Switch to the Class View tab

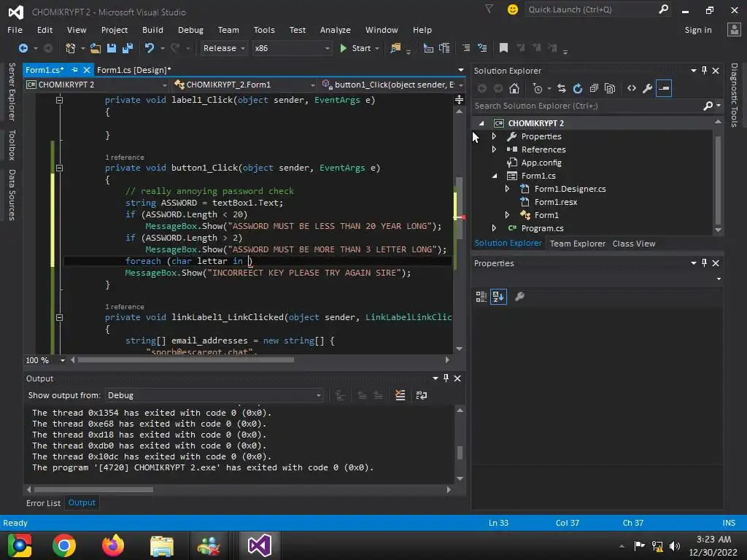pos(634,244)
